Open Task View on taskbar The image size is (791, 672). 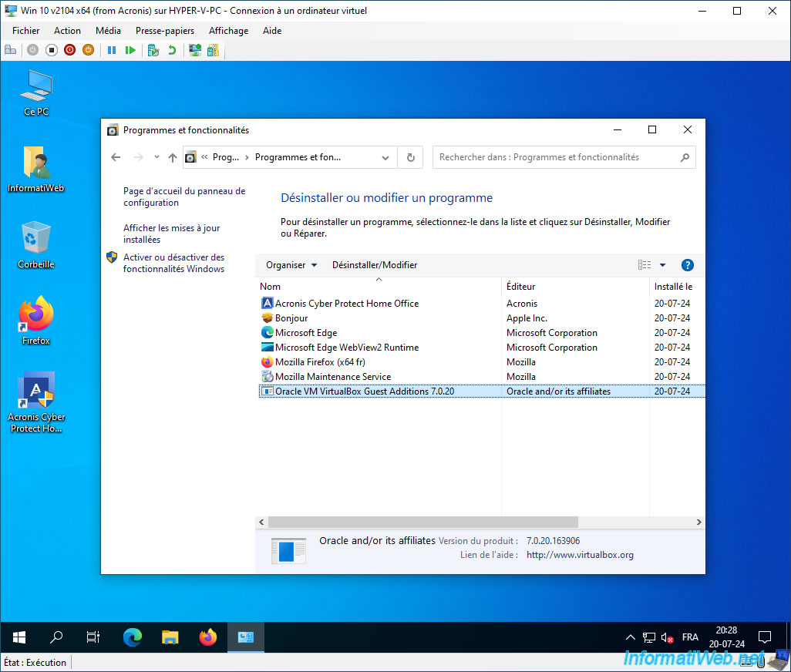point(93,637)
